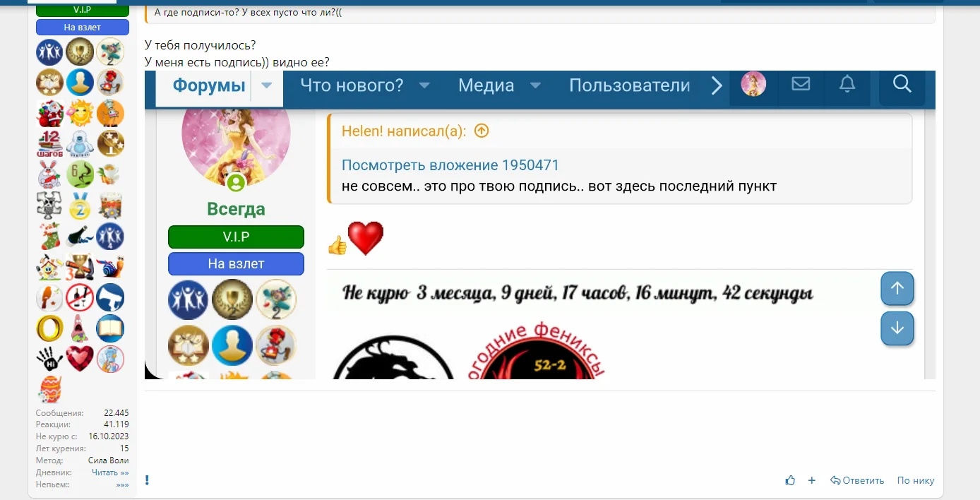
Task: Click the '12 шагов' books badge
Action: click(49, 144)
